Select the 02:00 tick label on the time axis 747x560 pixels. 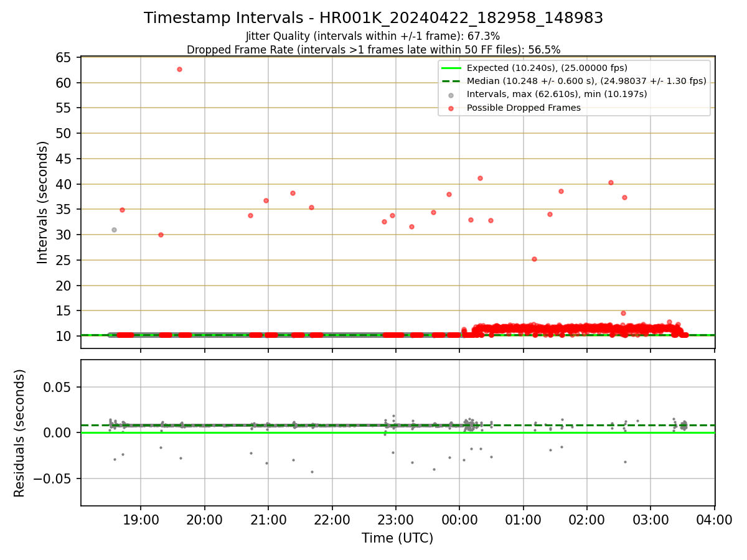[587, 521]
